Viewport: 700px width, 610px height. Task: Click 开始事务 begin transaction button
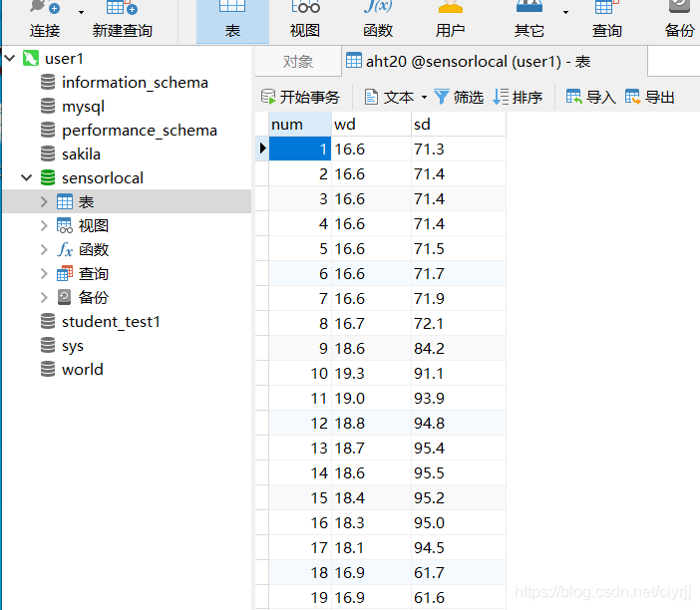coord(300,97)
